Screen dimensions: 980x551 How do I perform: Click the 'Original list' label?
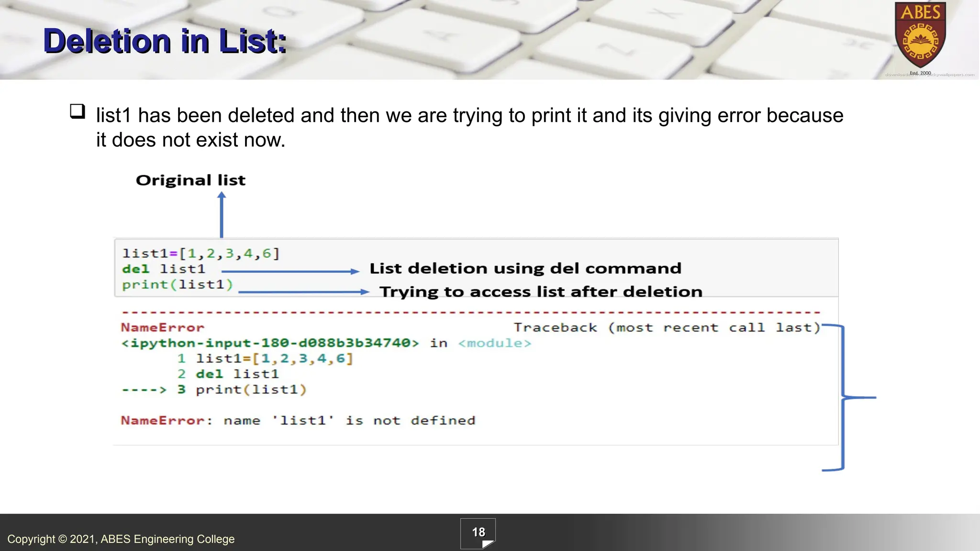click(190, 180)
